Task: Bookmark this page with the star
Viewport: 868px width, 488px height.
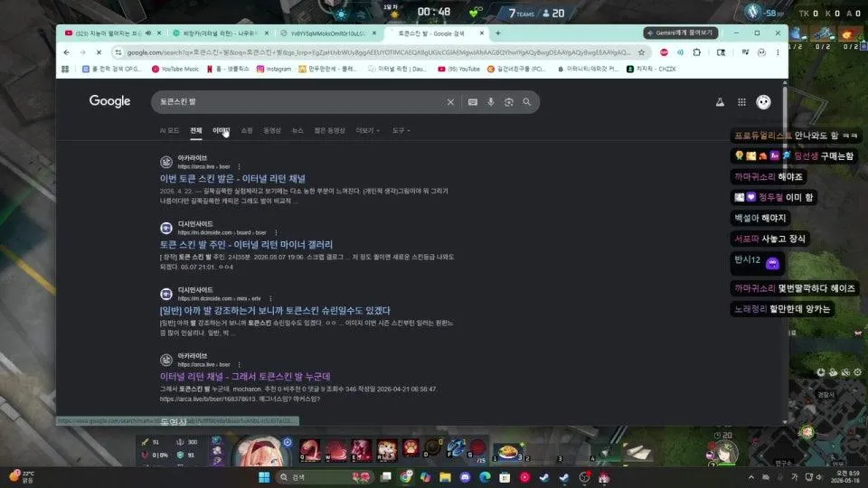Action: 641,52
